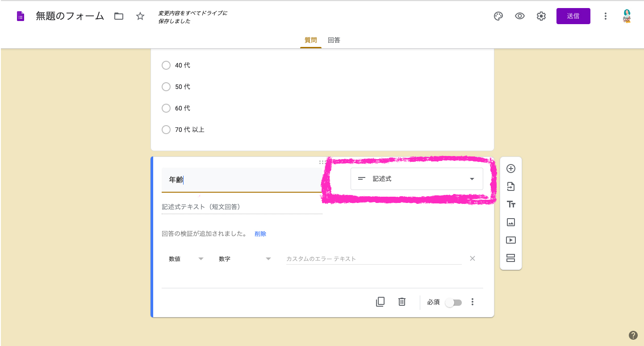This screenshot has width=644, height=346.
Task: Select the 70 代 以上 radio option
Action: [x=166, y=130]
